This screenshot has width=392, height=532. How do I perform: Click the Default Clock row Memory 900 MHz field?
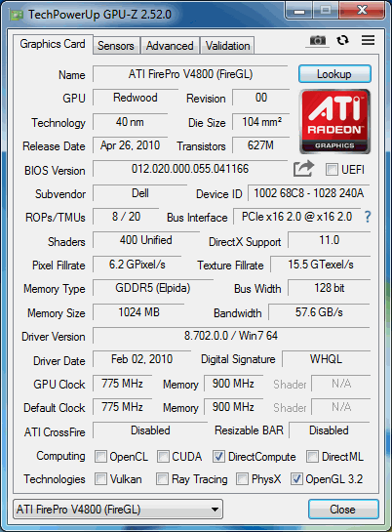(x=233, y=407)
